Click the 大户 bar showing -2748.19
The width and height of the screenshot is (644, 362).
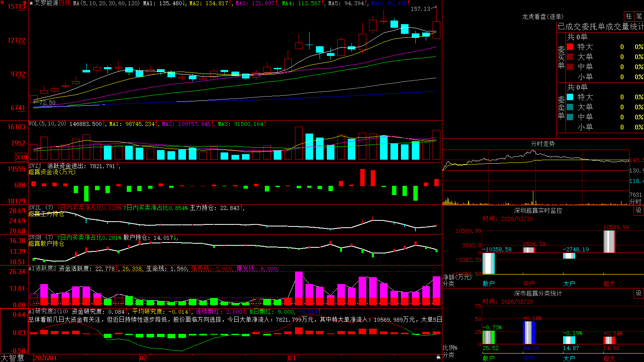569,256
